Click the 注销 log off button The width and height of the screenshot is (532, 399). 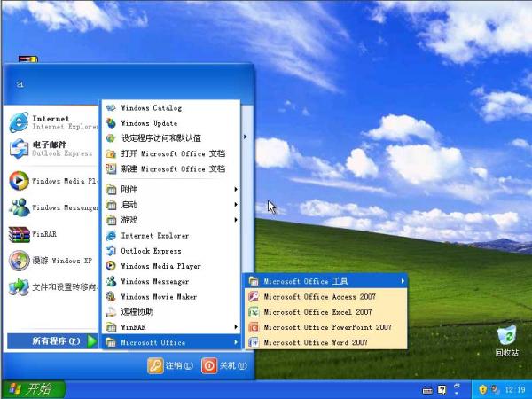click(x=170, y=365)
